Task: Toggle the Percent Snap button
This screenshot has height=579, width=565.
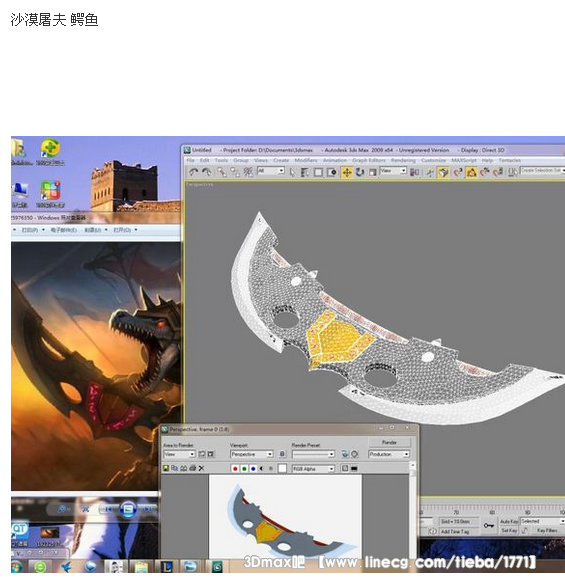Action: pyautogui.click(x=485, y=172)
